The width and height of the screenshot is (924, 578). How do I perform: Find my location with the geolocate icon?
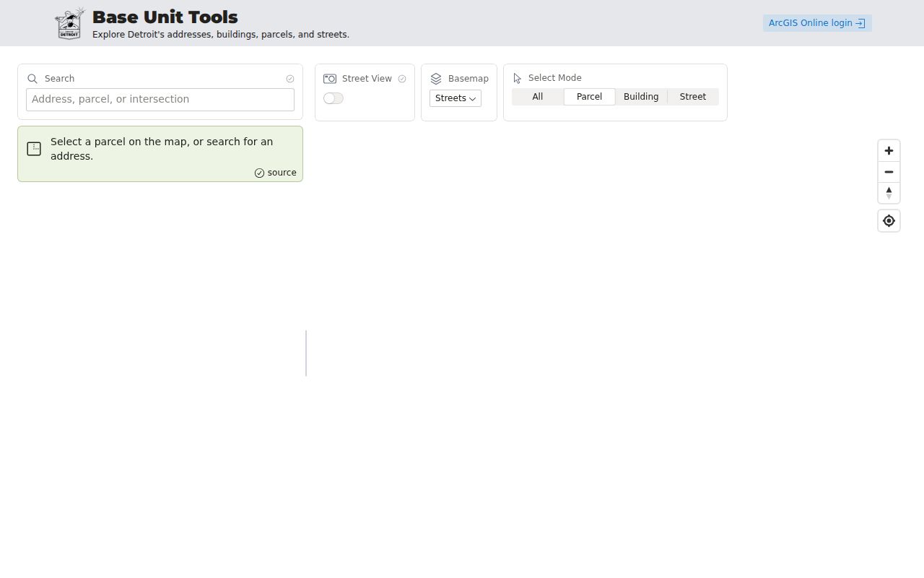coord(889,221)
